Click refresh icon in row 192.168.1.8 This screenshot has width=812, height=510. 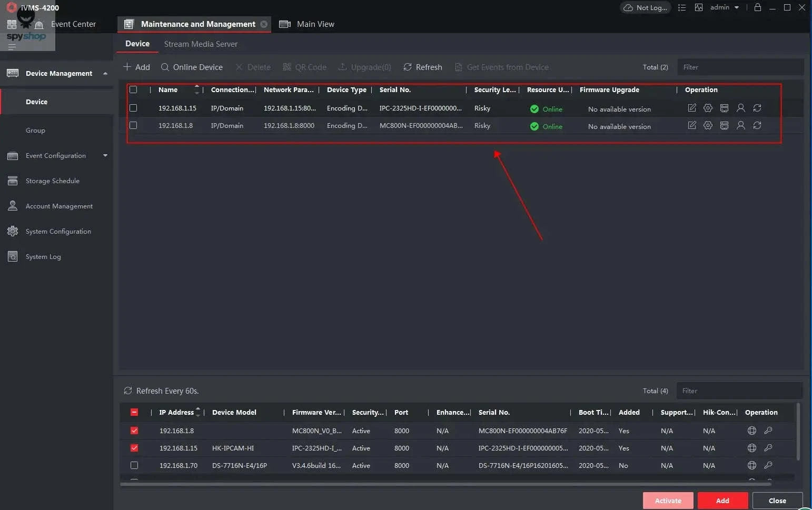[x=757, y=125]
